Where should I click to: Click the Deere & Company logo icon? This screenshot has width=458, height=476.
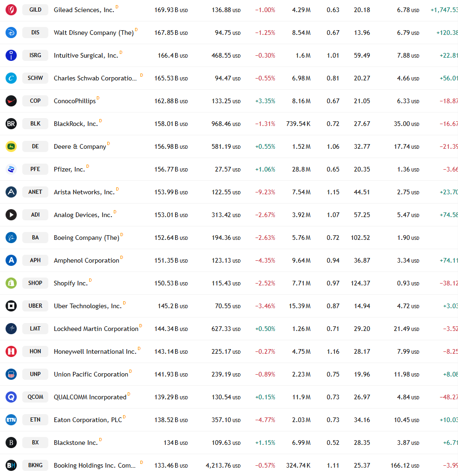coord(11,146)
